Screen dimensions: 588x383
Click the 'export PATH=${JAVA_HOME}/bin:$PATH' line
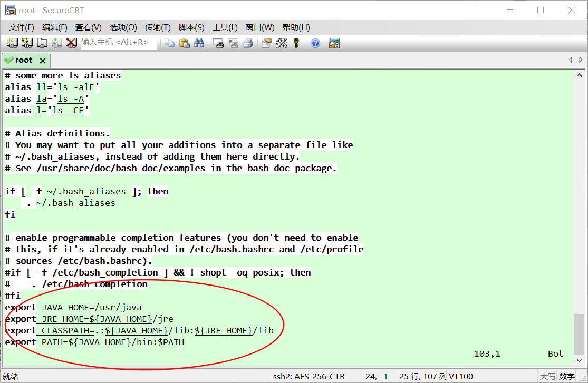94,342
